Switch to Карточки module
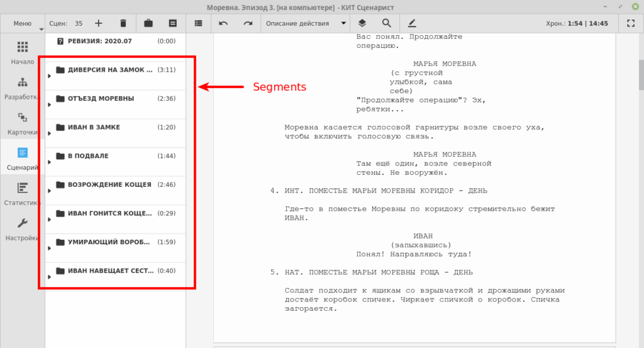 pos(23,123)
